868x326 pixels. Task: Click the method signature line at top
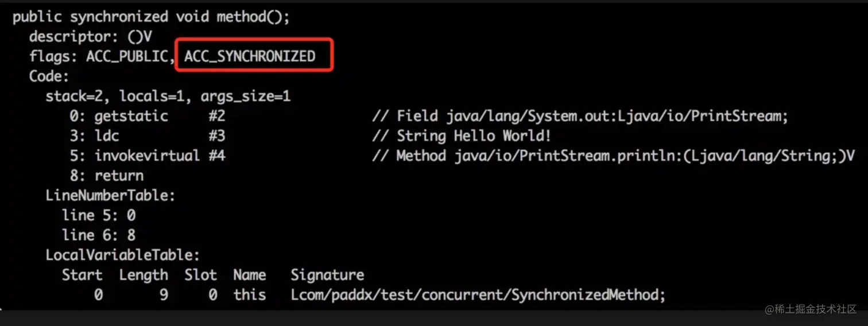tap(151, 17)
